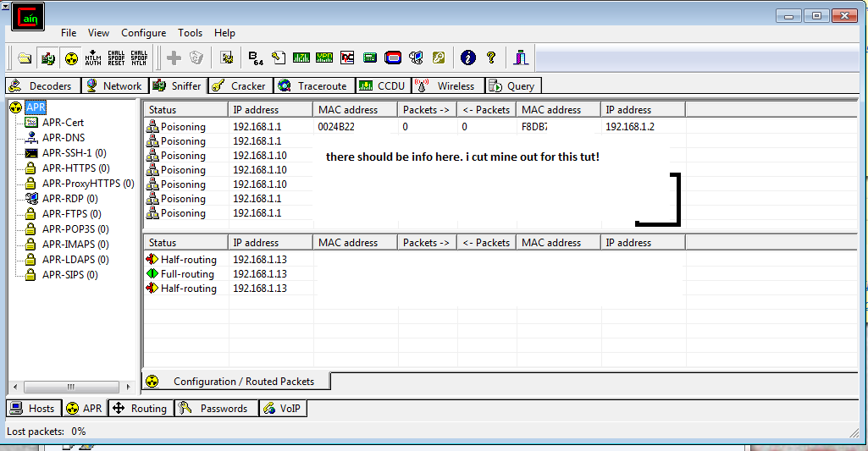Image resolution: width=868 pixels, height=451 pixels.
Task: Open the View menu
Action: click(98, 33)
